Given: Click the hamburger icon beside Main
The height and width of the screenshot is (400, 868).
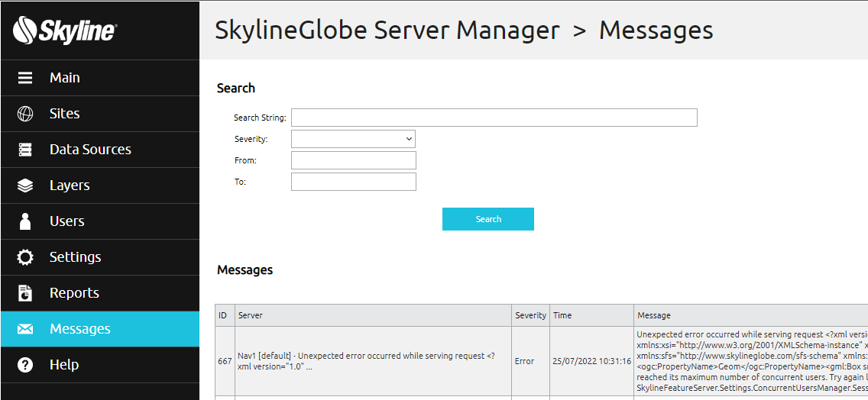Looking at the screenshot, I should click(25, 78).
